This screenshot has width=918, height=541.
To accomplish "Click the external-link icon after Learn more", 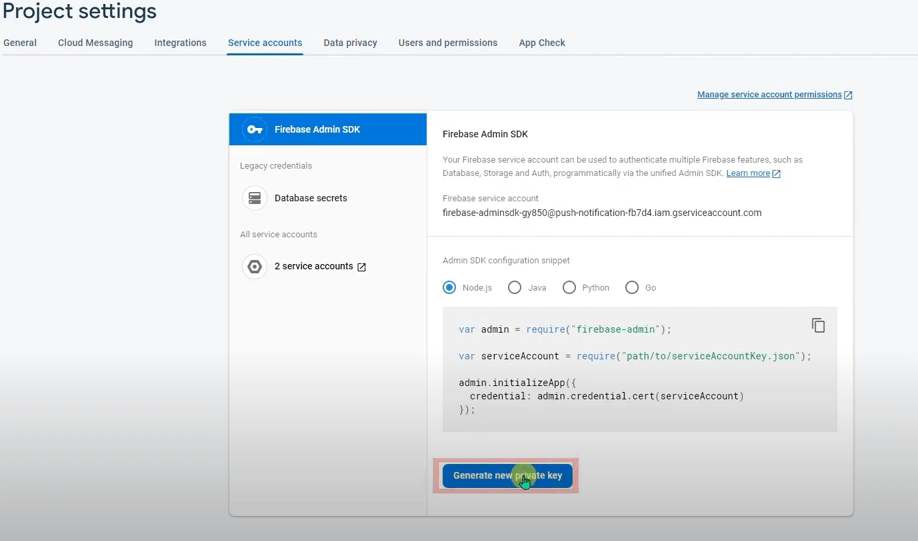I will point(776,174).
